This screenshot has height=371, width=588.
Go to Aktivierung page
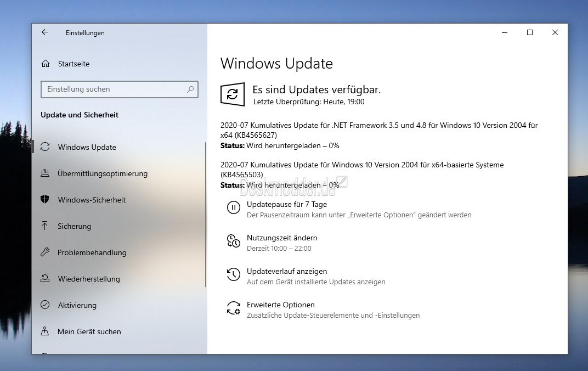click(x=77, y=305)
